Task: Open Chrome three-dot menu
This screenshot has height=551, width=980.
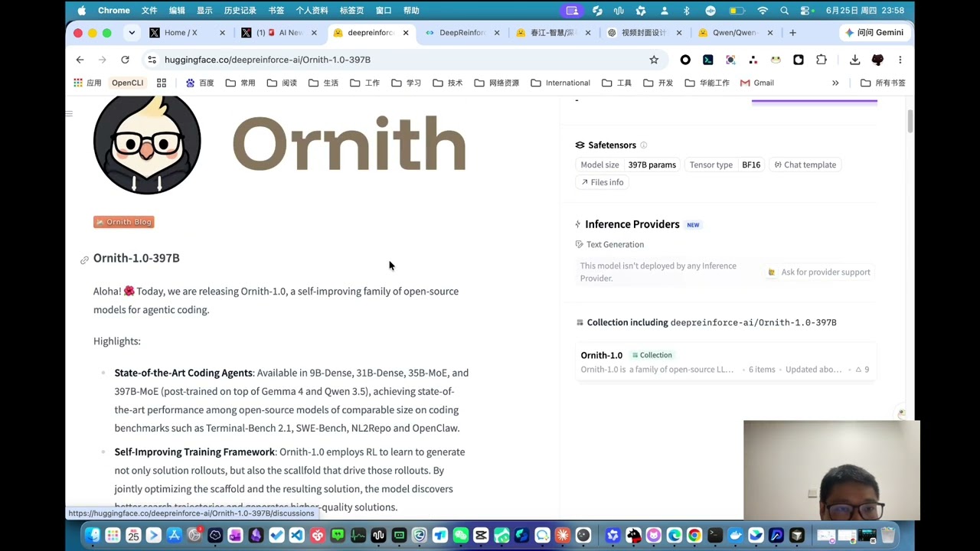Action: pyautogui.click(x=900, y=60)
